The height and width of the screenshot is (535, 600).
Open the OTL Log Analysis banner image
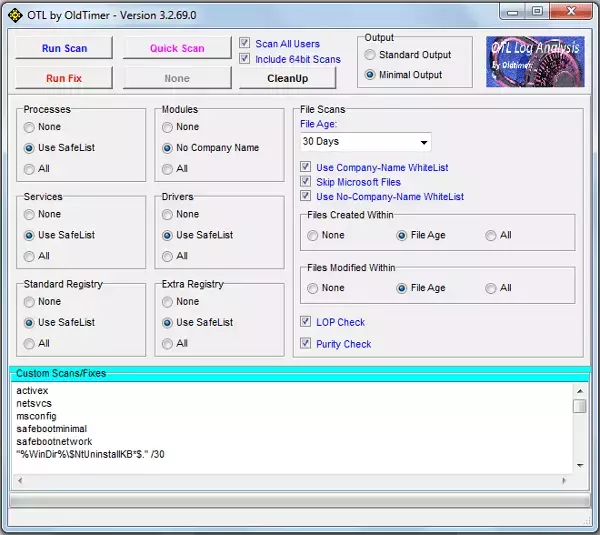click(x=535, y=62)
